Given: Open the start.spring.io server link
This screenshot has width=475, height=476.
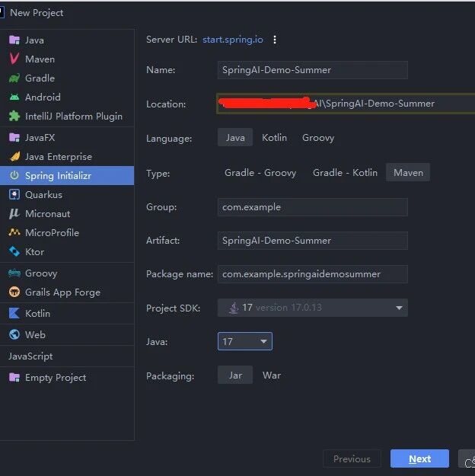Looking at the screenshot, I should coord(233,40).
